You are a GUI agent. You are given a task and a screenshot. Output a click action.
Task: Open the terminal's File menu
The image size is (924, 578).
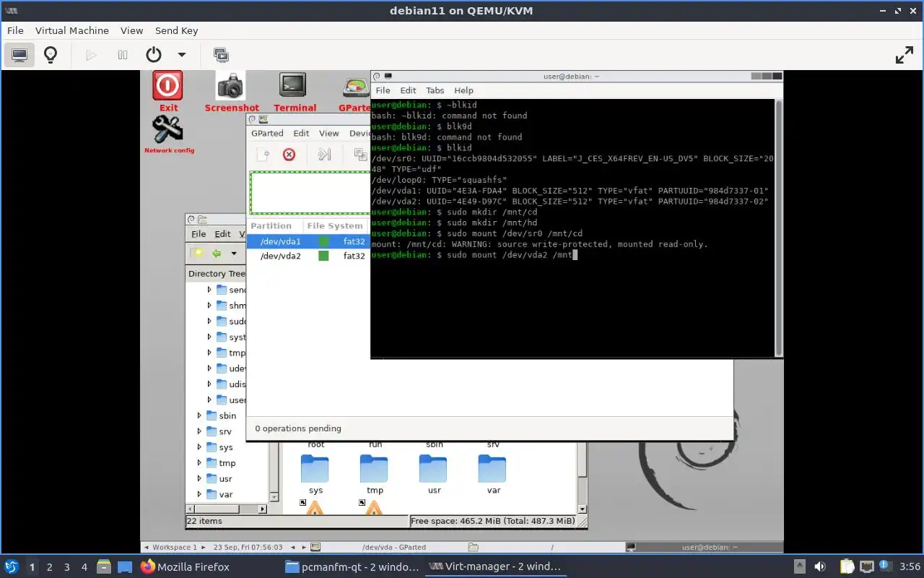coord(383,90)
